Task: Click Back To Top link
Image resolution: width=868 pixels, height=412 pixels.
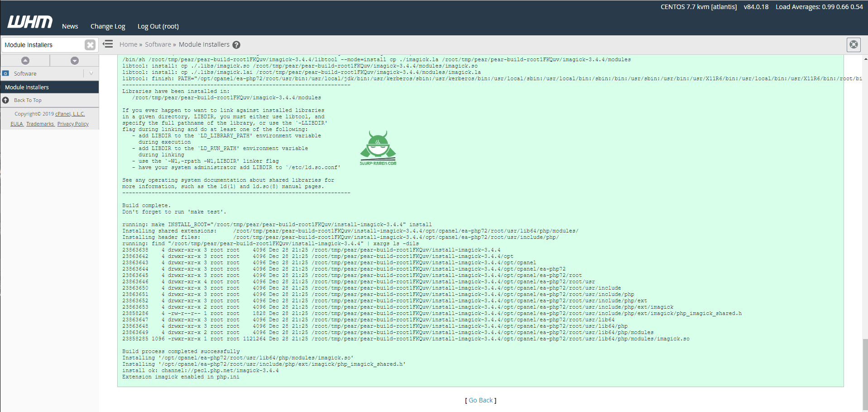Action: (x=28, y=100)
